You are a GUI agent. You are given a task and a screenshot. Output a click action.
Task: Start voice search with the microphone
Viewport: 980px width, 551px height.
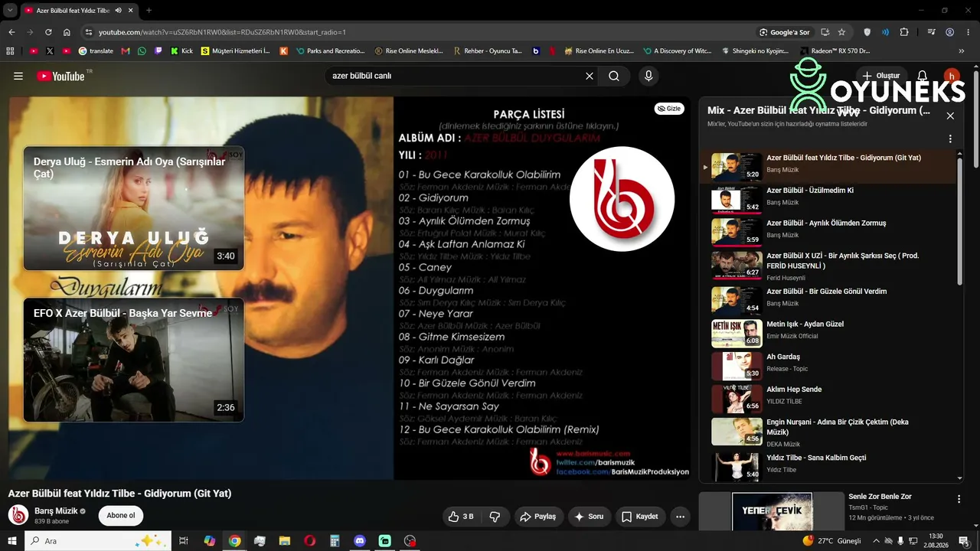[x=648, y=76]
